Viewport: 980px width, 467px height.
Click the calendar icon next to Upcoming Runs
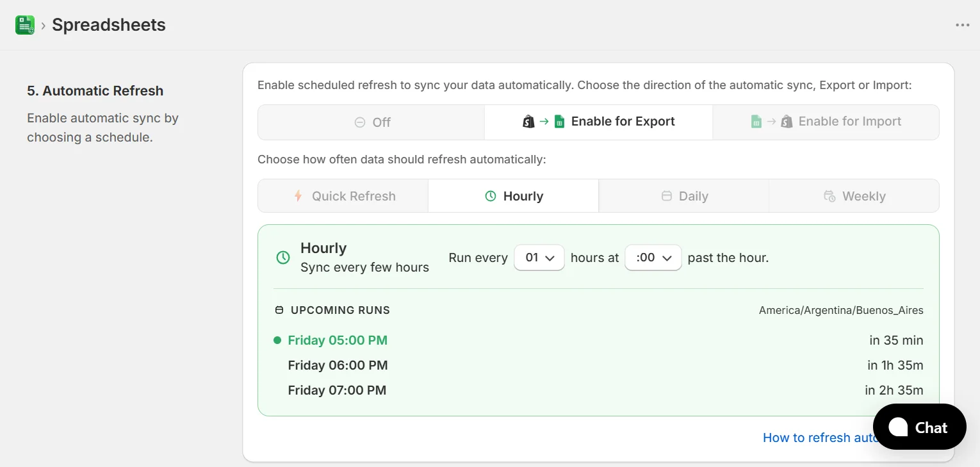tap(279, 310)
